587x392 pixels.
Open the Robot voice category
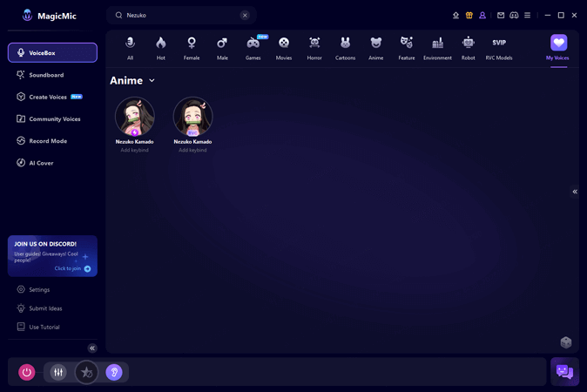click(x=469, y=48)
